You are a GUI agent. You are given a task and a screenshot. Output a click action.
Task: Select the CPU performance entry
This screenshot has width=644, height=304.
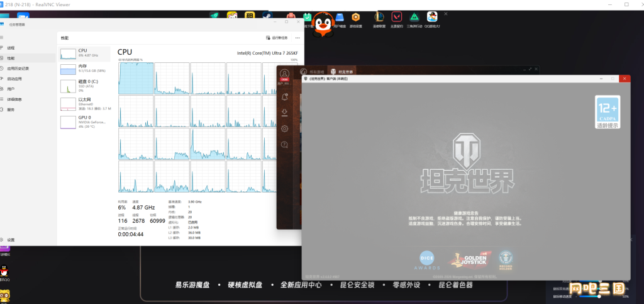pos(85,54)
